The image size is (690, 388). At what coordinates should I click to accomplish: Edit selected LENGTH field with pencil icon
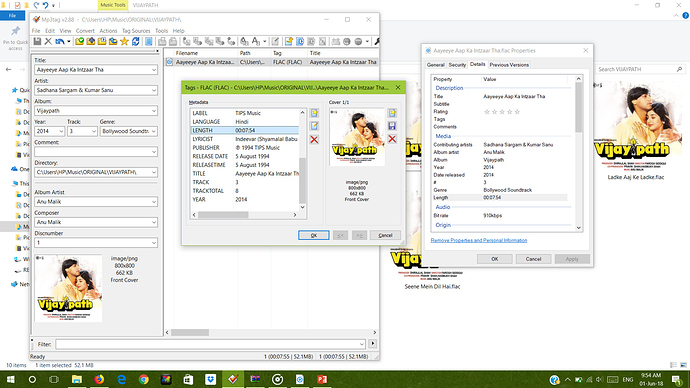pyautogui.click(x=314, y=126)
